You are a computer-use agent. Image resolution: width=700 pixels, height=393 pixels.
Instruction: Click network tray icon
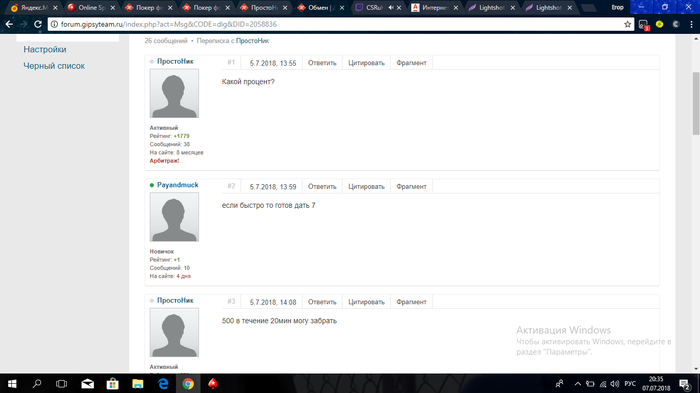(x=603, y=384)
